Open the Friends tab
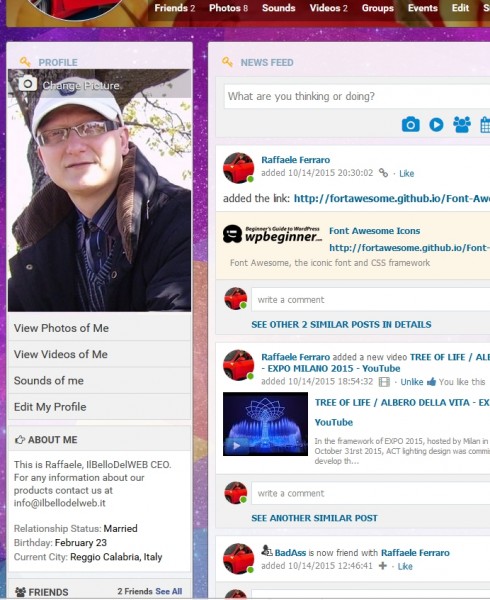Viewport: 490px width, 600px height. [x=174, y=8]
